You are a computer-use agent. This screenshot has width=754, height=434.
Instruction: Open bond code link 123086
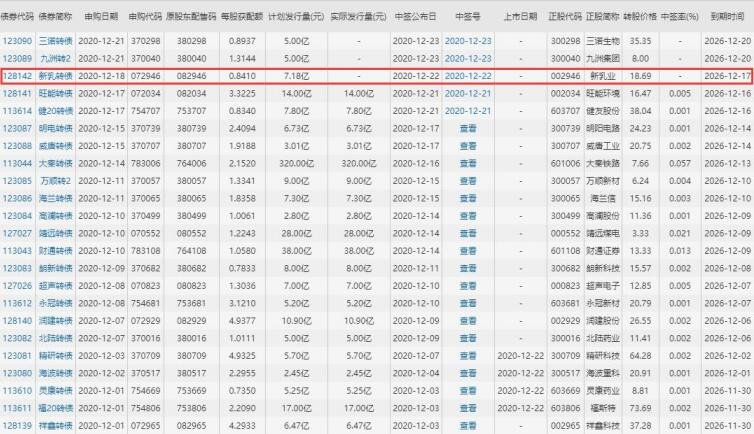pyautogui.click(x=17, y=198)
